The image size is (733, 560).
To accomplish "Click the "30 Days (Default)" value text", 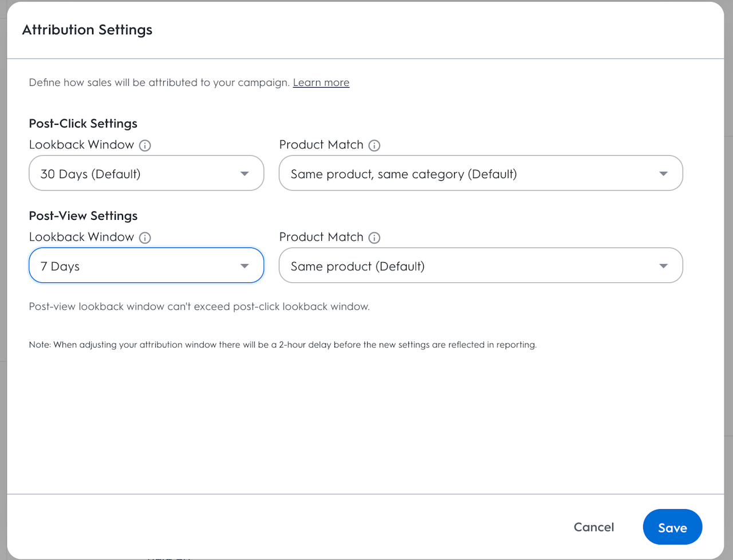I will 90,174.
